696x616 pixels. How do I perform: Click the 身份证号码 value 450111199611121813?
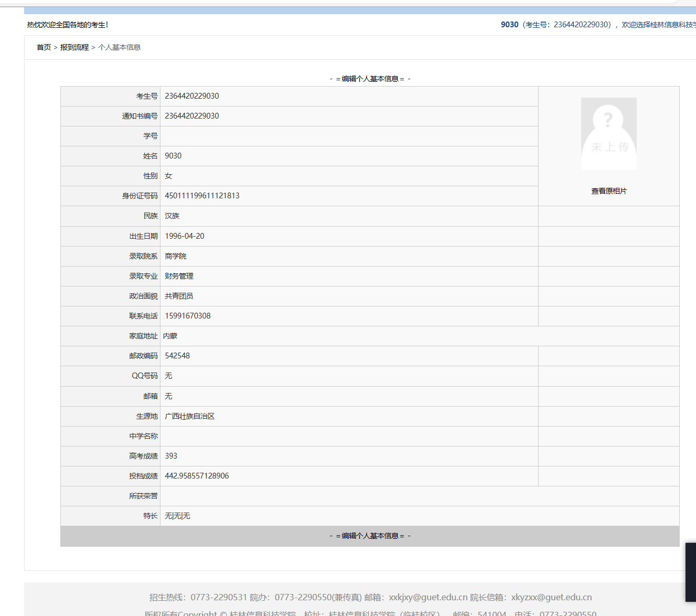click(202, 196)
